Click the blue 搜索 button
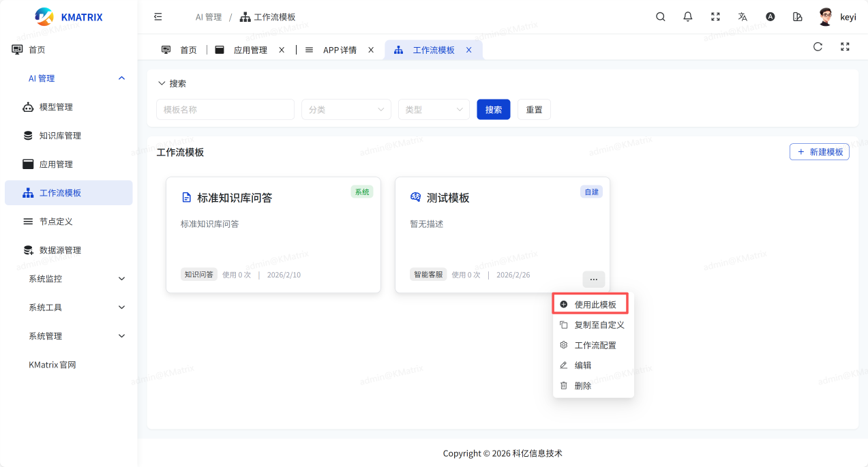Screen dimensions: 868x467 tap(493, 110)
